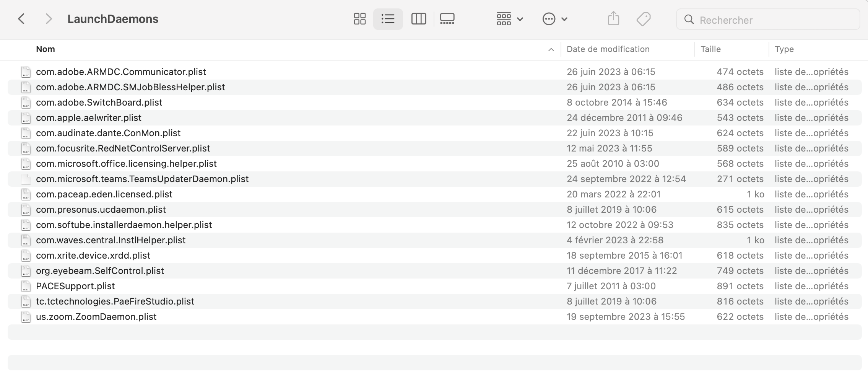Sort files by Type column
Image resolution: width=868 pixels, height=378 pixels.
[x=784, y=49]
